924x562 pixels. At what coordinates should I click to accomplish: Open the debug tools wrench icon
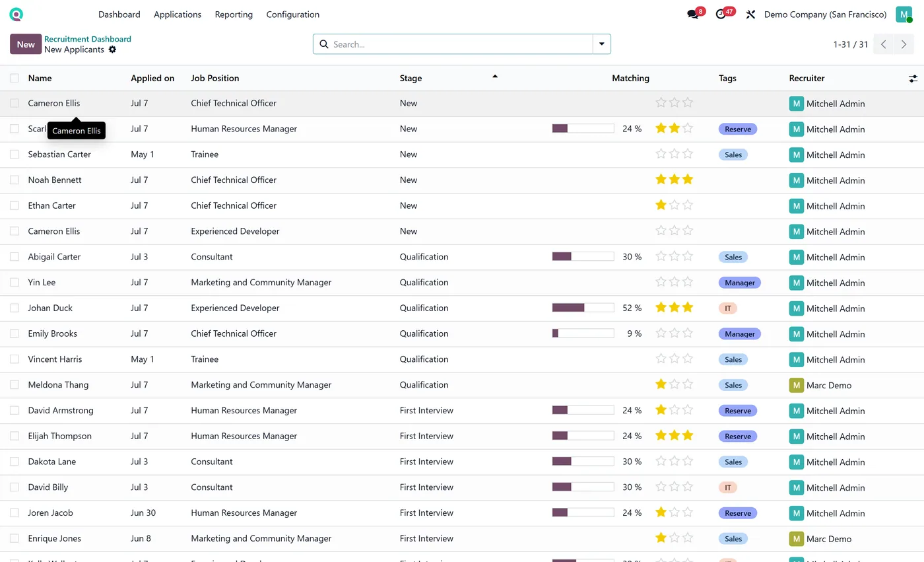point(750,15)
